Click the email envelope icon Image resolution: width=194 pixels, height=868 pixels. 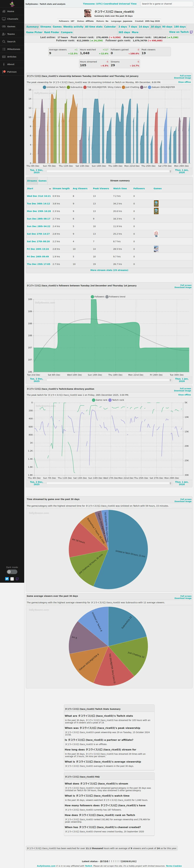pos(12,579)
